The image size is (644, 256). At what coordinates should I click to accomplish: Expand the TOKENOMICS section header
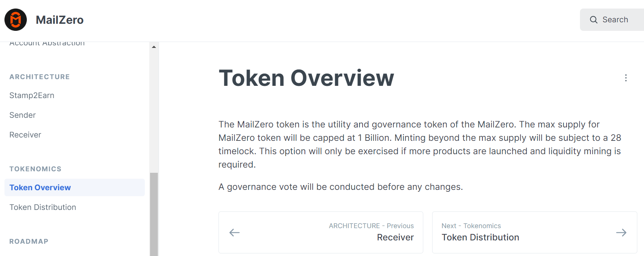pos(35,169)
